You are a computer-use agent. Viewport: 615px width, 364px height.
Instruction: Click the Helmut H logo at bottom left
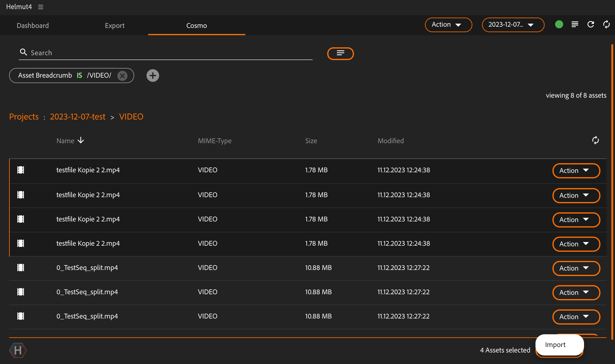point(18,350)
